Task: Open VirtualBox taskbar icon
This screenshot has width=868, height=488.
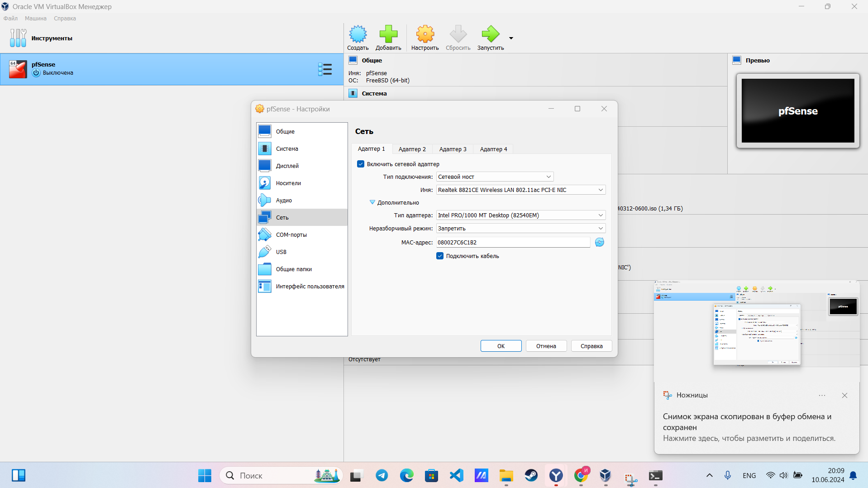Action: click(606, 475)
